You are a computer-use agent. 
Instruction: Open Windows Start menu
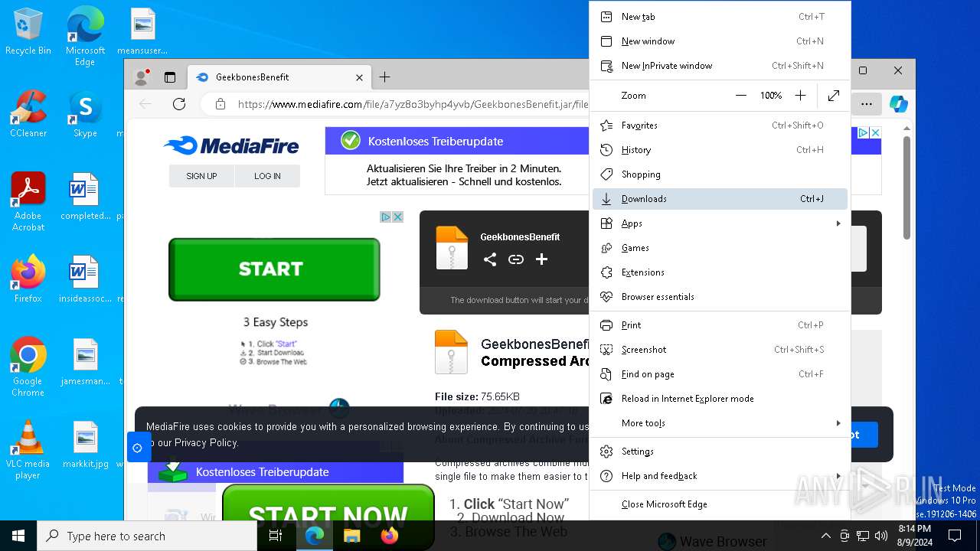click(x=18, y=536)
